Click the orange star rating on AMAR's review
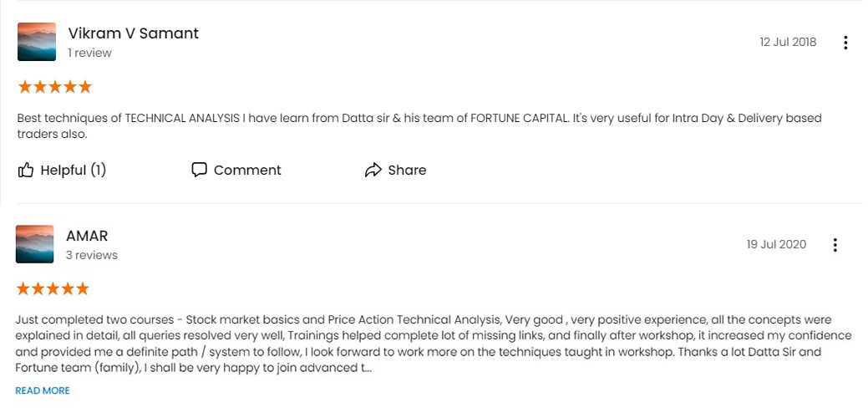 (x=53, y=288)
